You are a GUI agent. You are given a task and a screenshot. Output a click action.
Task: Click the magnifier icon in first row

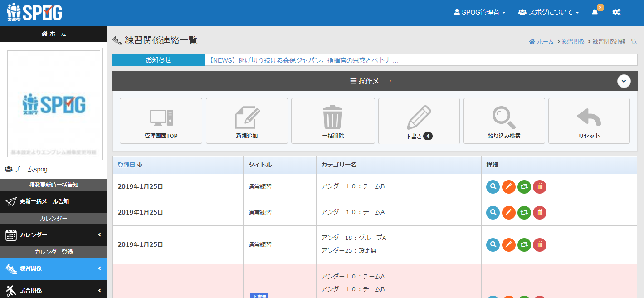click(493, 186)
